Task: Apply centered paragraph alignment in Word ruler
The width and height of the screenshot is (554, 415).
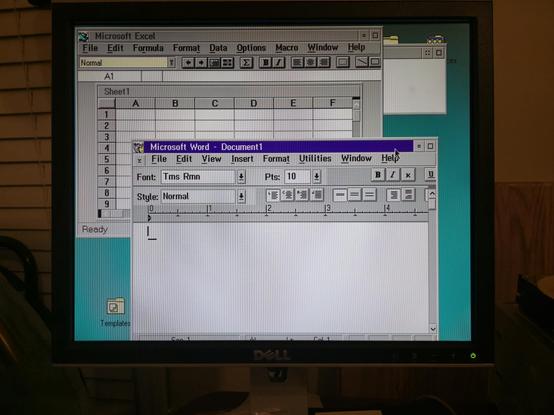Action: coord(287,195)
